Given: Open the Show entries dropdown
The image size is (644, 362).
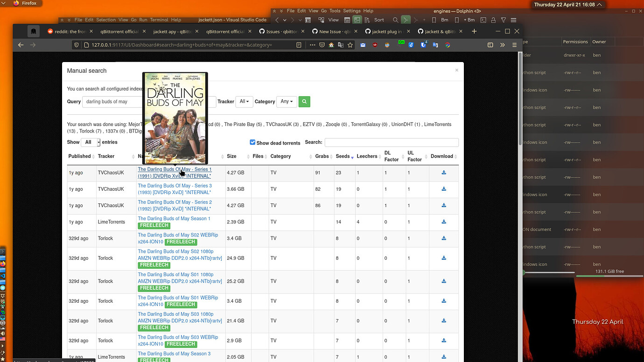Looking at the screenshot, I should 91,142.
